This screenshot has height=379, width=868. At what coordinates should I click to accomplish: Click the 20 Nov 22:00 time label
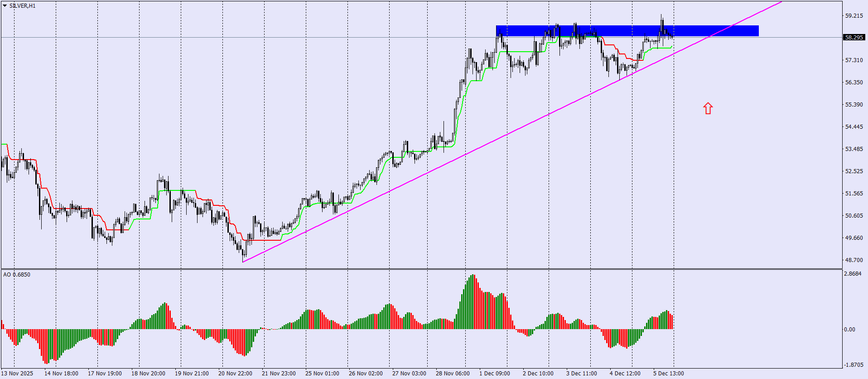tap(235, 374)
